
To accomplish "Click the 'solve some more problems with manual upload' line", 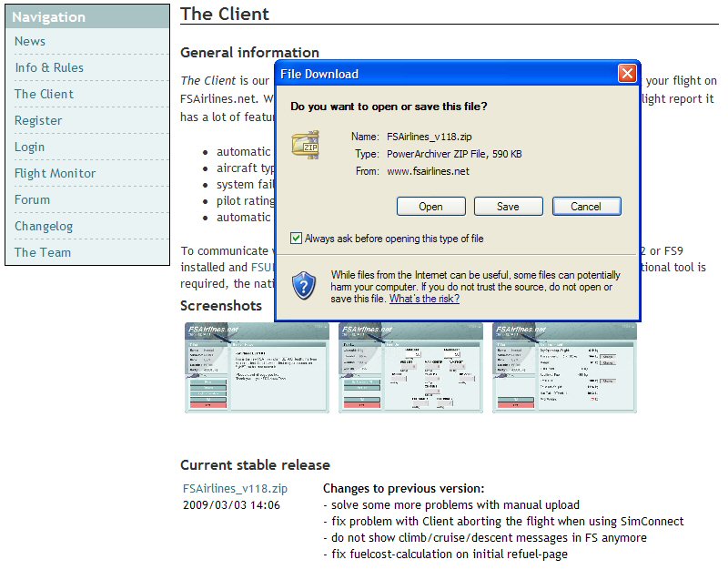I will click(451, 504).
